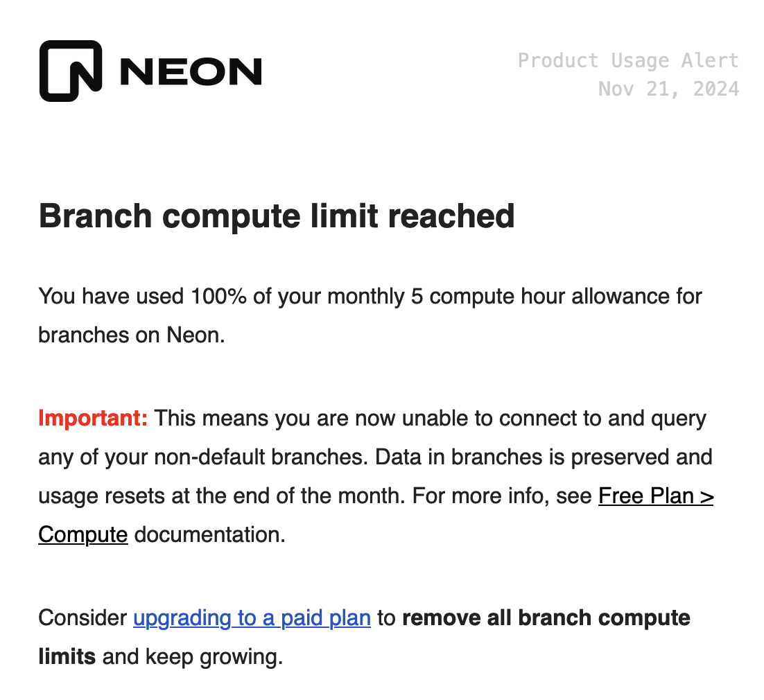This screenshot has width=764, height=700.
Task: Click the bold remove all branch compute text
Action: tap(546, 618)
